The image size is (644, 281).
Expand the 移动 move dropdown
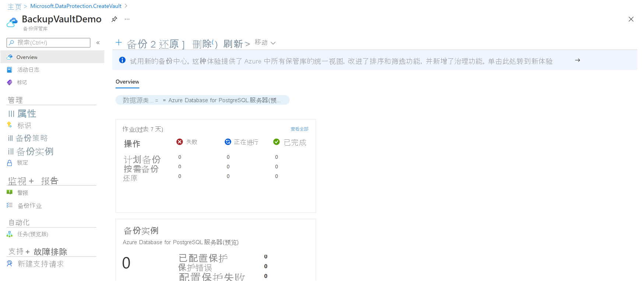[265, 43]
